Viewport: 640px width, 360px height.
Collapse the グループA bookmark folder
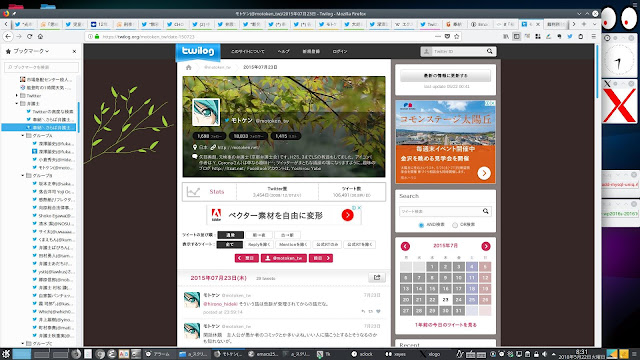tap(22, 136)
